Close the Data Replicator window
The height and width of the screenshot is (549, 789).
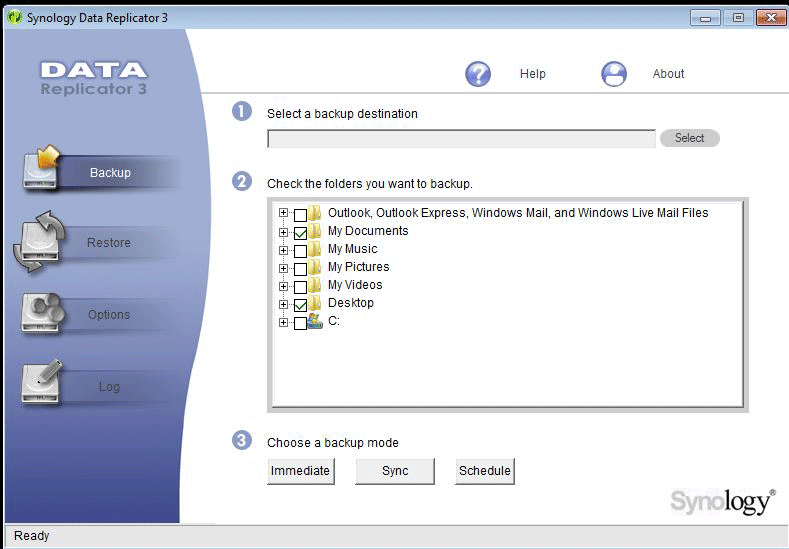pos(771,18)
